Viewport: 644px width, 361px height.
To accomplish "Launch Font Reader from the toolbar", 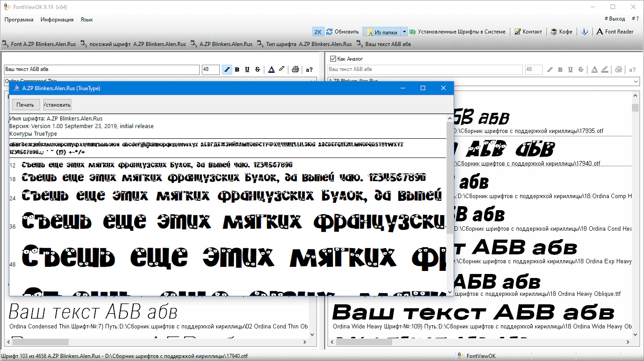I will pos(615,32).
